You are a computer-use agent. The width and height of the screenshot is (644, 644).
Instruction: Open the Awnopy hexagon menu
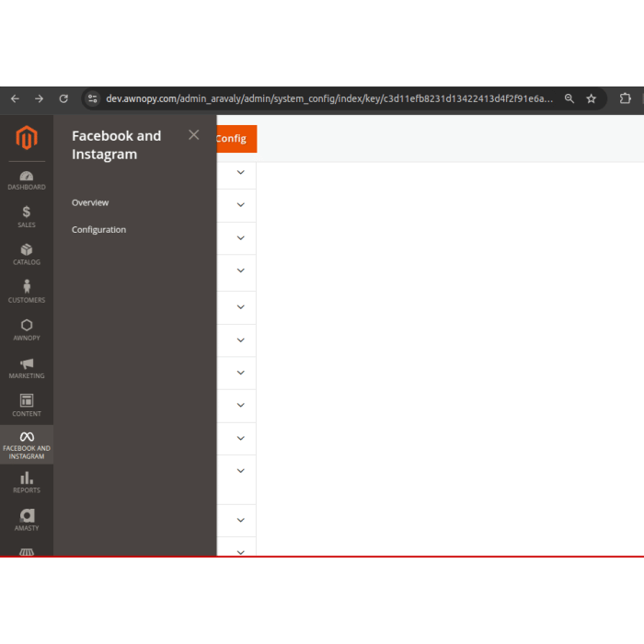[27, 330]
